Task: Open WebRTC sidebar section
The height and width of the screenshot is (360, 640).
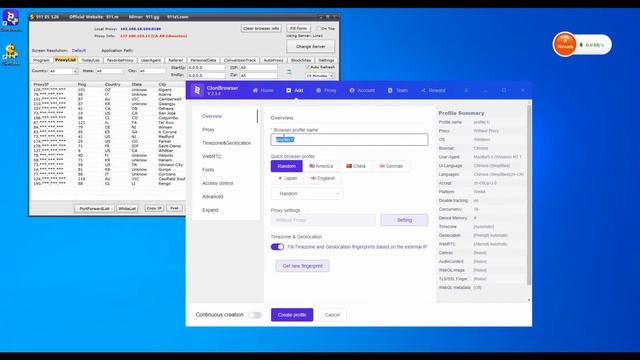Action: click(212, 156)
